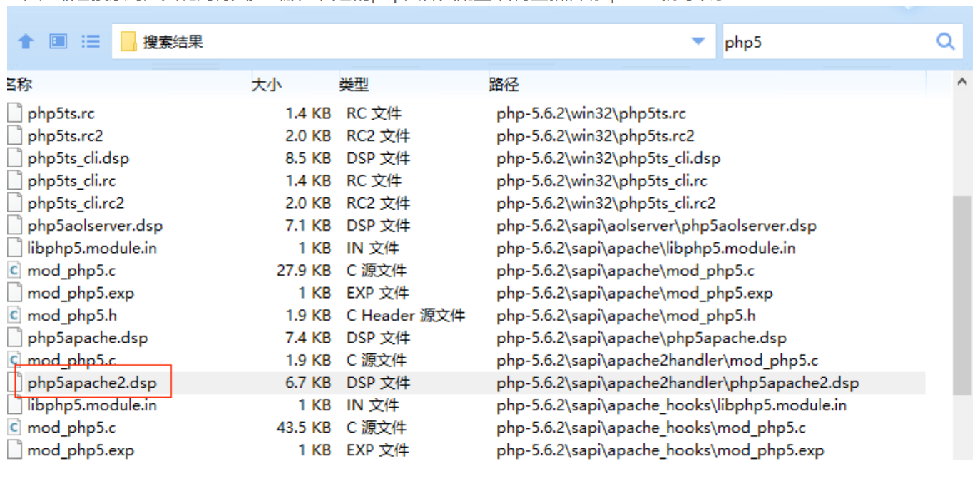This screenshot has width=980, height=486.
Task: Click the path php-5.6.2\win32\php5ts.rc
Action: pyautogui.click(x=591, y=113)
